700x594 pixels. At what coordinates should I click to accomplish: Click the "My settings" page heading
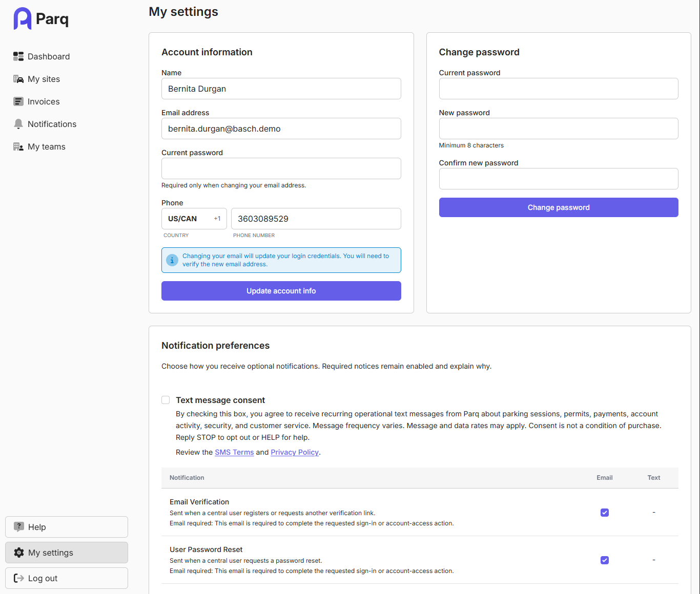[x=183, y=12]
